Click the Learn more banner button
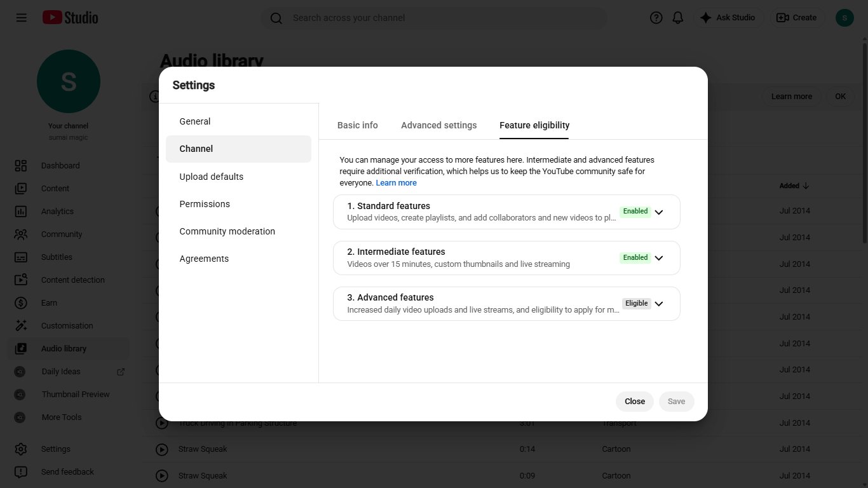Screen dimensions: 868x488 792,97
